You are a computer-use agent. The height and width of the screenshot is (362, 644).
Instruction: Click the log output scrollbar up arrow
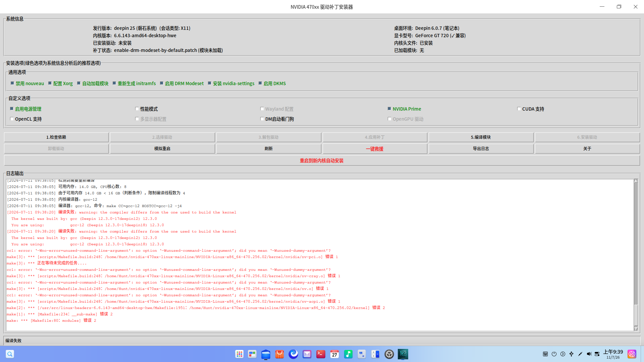(636, 181)
